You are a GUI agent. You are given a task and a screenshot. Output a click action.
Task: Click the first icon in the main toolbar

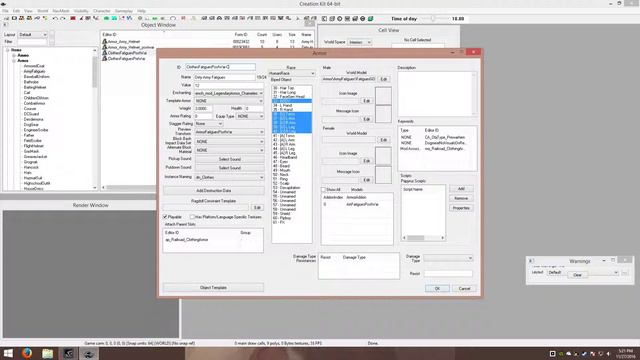6,19
